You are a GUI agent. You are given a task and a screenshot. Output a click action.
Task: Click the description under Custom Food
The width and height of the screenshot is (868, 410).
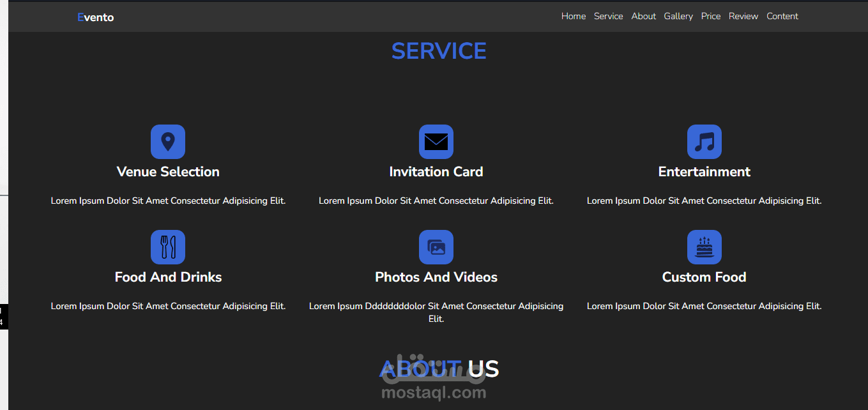(704, 306)
